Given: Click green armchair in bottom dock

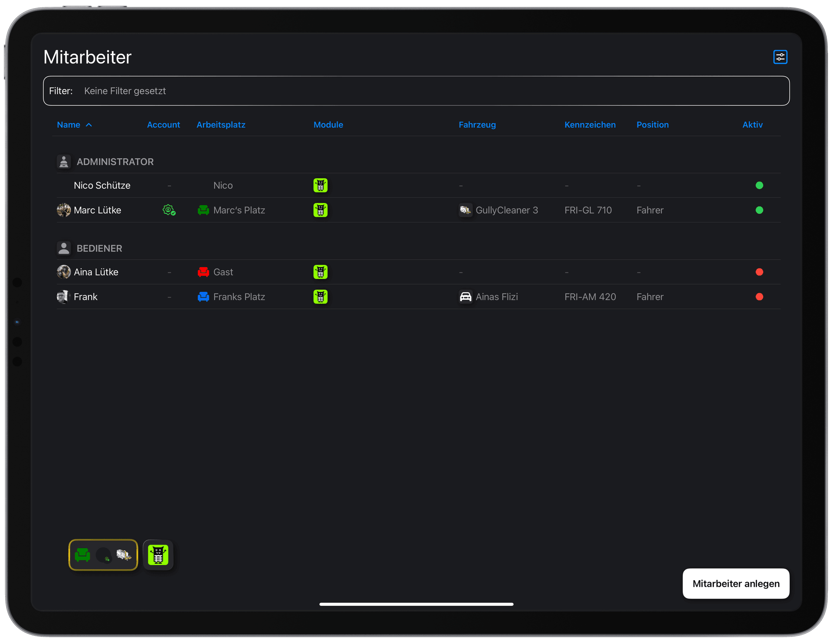Looking at the screenshot, I should coord(82,555).
